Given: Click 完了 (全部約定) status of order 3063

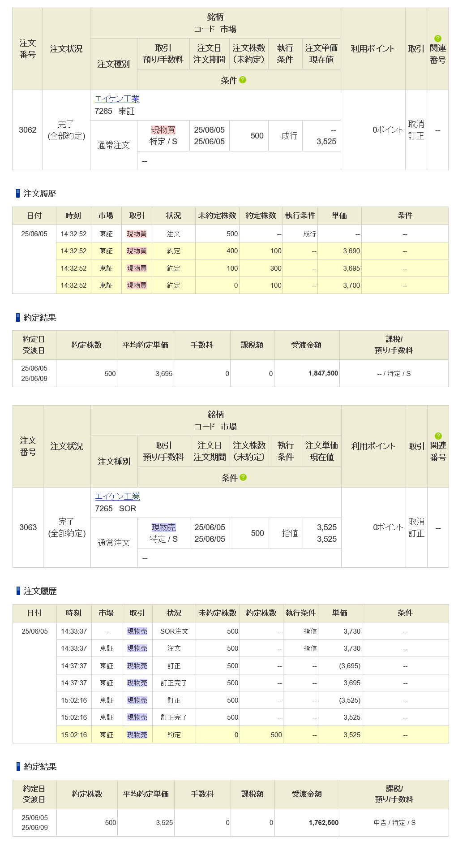Looking at the screenshot, I should [x=67, y=527].
